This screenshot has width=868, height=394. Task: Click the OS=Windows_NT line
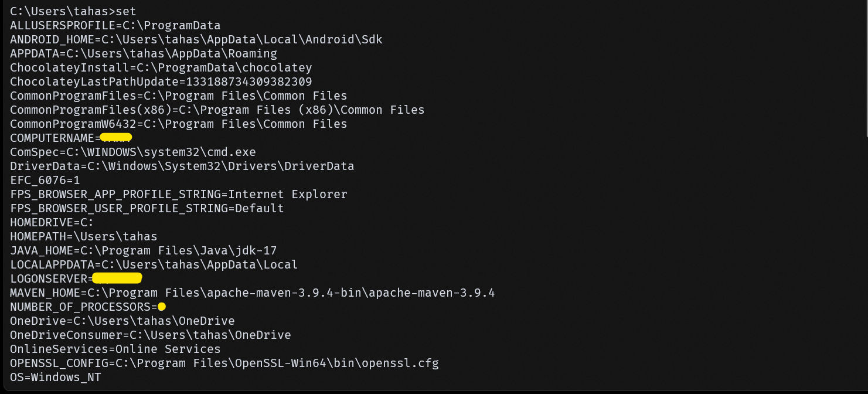click(x=55, y=377)
